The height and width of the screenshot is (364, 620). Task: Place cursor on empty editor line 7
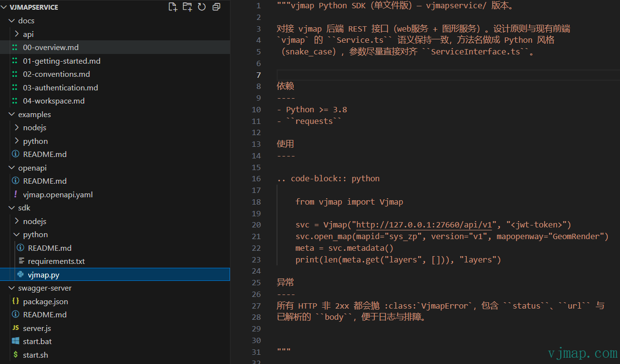(x=438, y=75)
